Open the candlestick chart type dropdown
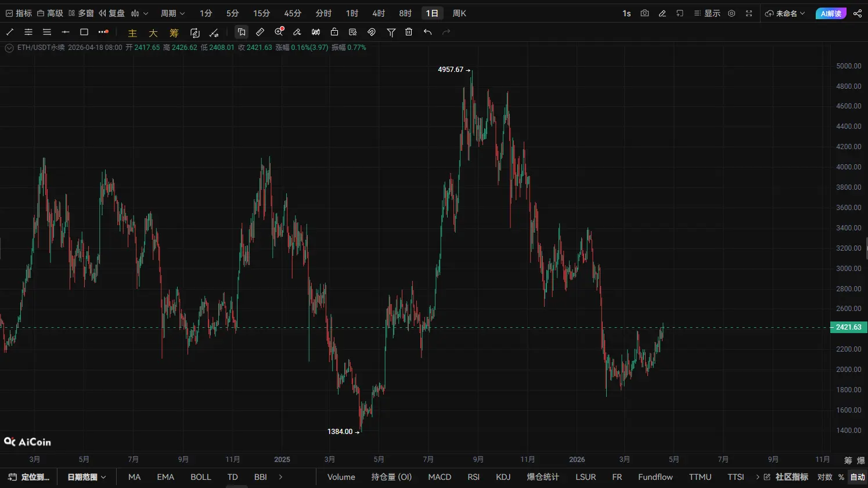Viewport: 868px width, 488px height. pos(139,13)
